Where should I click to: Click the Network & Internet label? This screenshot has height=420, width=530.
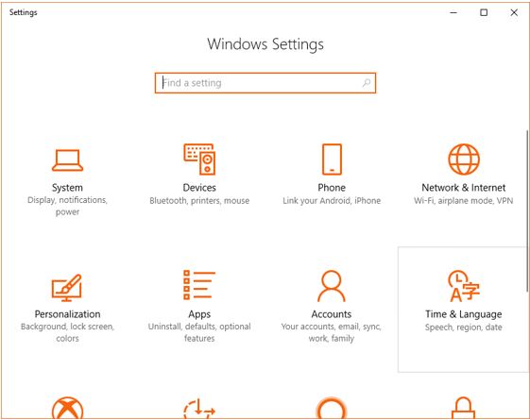464,188
